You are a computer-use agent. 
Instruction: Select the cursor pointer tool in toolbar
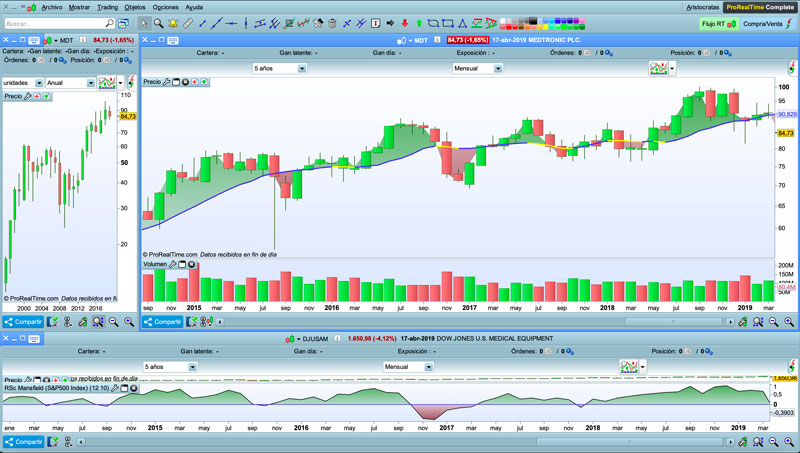click(144, 23)
